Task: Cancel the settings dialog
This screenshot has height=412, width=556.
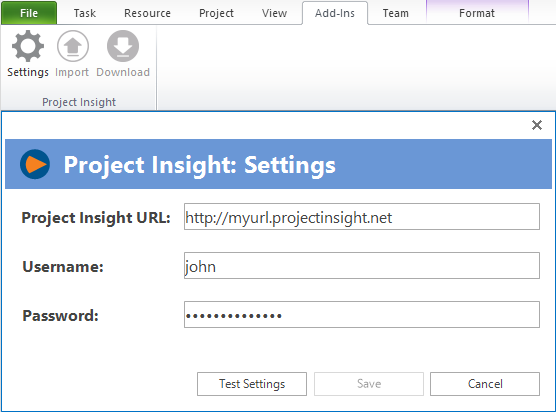Action: (x=485, y=384)
